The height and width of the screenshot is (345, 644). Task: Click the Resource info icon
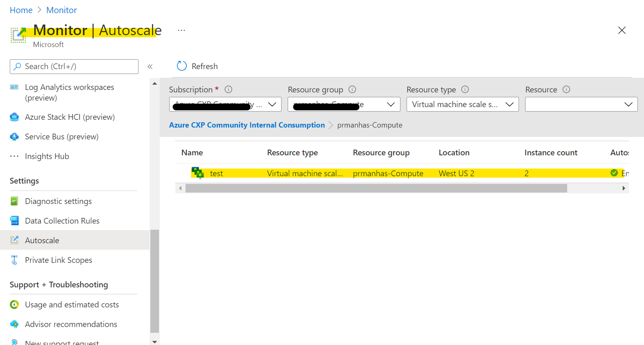[x=566, y=89]
